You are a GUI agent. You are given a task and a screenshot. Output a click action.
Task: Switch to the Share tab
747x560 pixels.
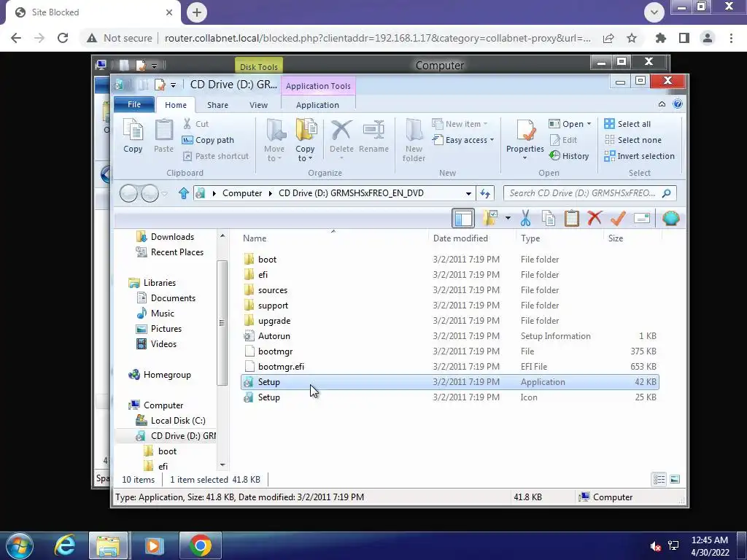pyautogui.click(x=217, y=105)
